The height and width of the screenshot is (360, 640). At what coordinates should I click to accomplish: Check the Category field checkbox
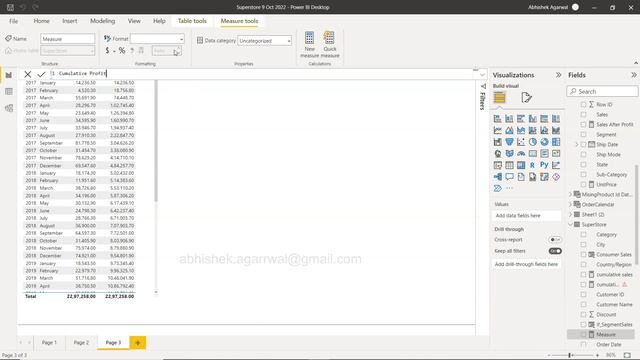coord(583,235)
